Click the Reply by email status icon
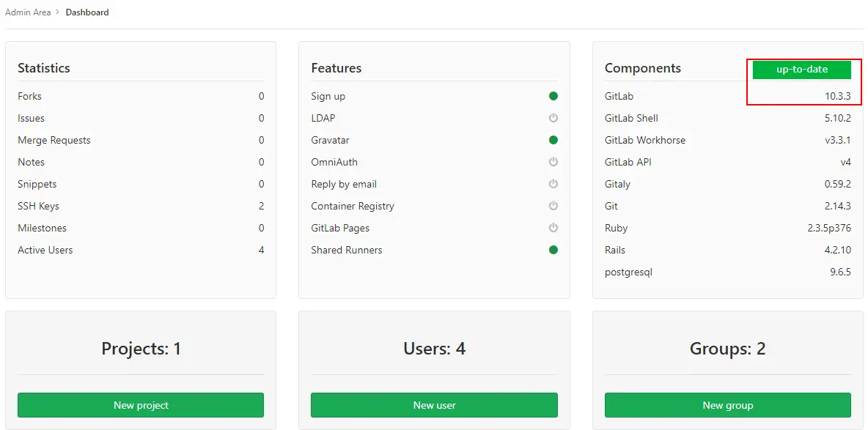868x430 pixels. click(x=553, y=184)
